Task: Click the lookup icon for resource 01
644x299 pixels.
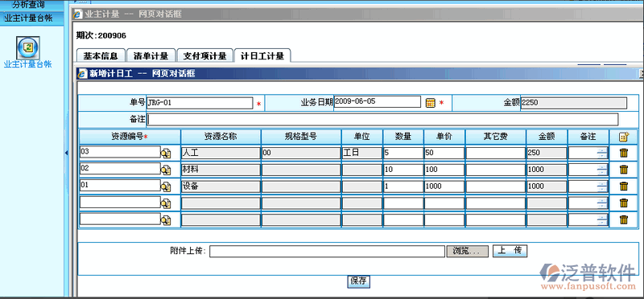Action: 166,186
